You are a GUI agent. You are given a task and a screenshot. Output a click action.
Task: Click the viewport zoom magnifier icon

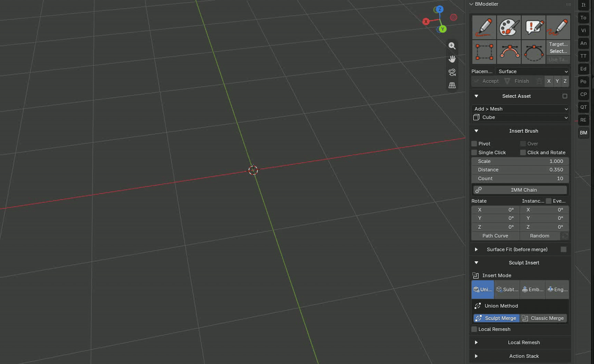(x=452, y=46)
